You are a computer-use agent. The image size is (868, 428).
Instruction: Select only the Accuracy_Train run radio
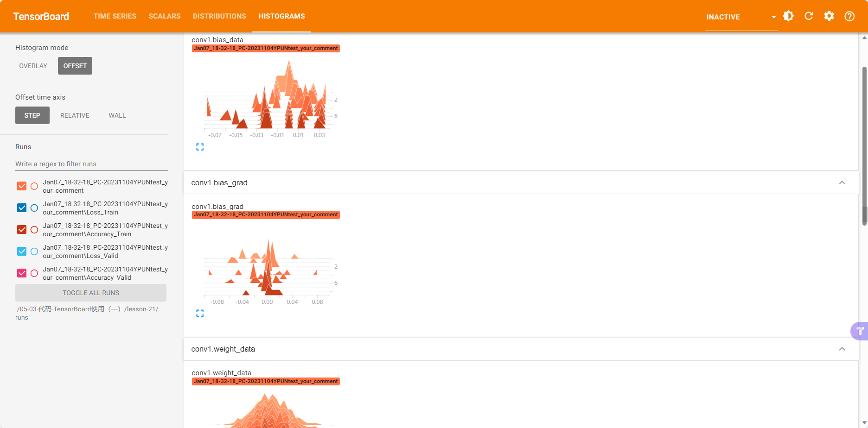click(34, 230)
